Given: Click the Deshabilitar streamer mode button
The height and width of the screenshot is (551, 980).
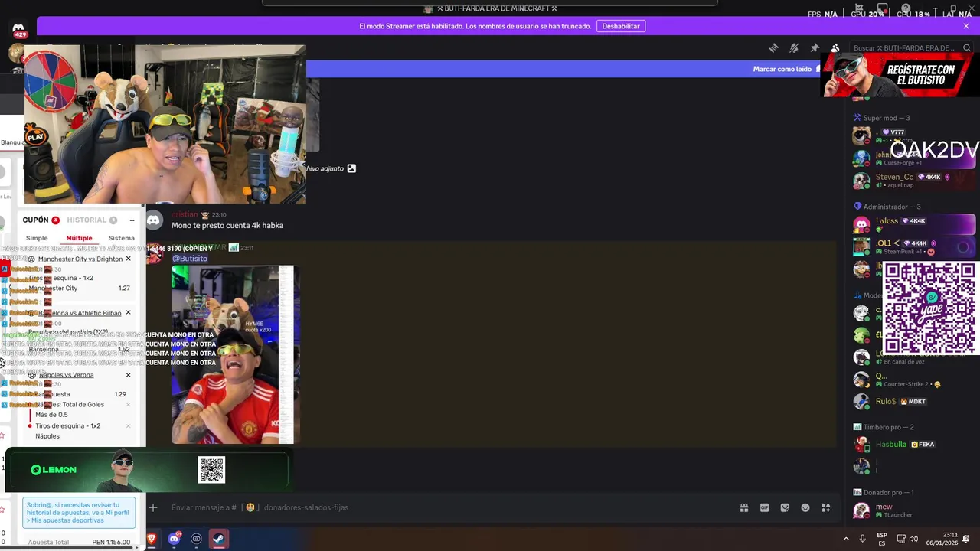Looking at the screenshot, I should [621, 26].
